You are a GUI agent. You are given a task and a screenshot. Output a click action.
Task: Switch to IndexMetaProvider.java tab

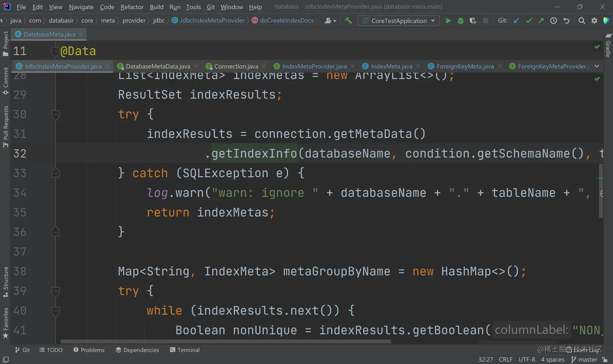(x=314, y=66)
